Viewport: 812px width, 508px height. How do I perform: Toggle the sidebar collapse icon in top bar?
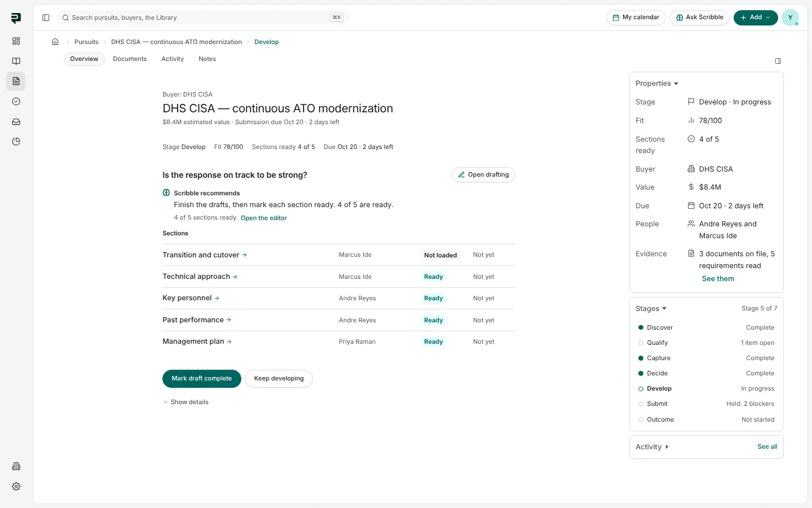[x=46, y=17]
